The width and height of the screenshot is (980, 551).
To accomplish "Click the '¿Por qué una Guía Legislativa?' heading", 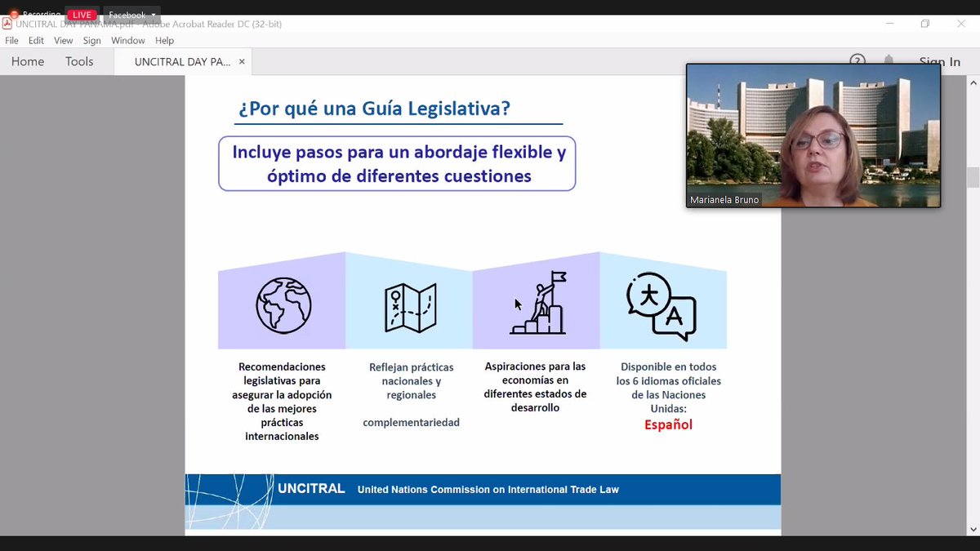I will 374,108.
